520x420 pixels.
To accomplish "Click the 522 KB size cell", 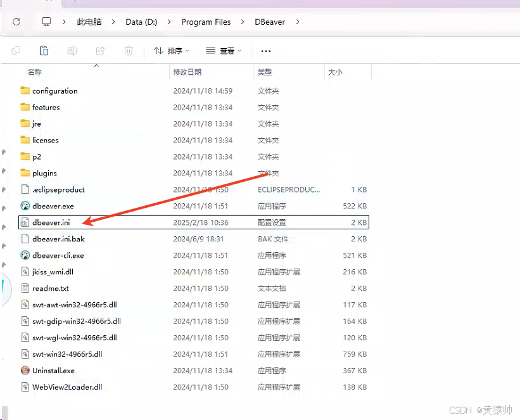I will 355,206.
